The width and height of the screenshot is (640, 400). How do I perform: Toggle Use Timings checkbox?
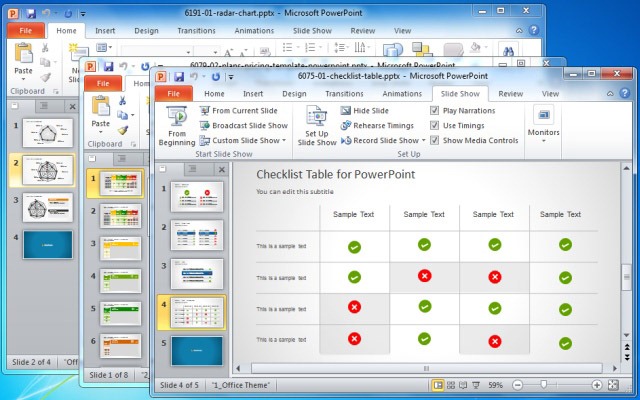(x=434, y=126)
